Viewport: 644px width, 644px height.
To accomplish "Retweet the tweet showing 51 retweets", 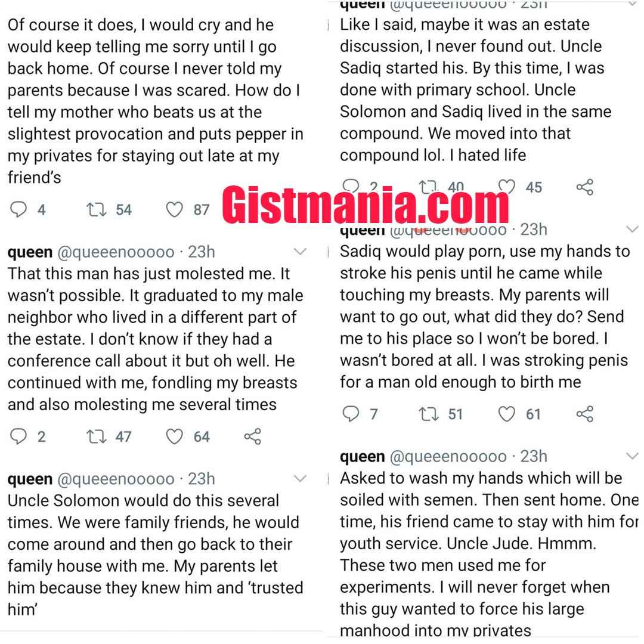I will pos(428,414).
